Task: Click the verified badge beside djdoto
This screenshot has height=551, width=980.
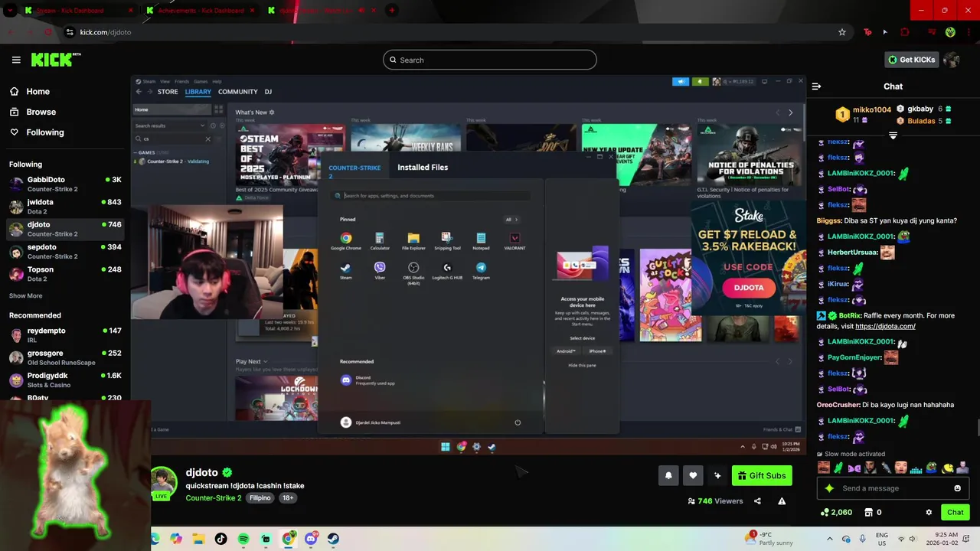Action: point(227,473)
